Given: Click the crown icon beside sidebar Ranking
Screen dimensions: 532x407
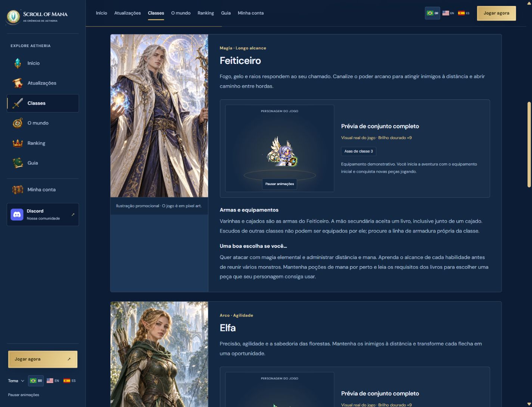Looking at the screenshot, I should point(18,143).
